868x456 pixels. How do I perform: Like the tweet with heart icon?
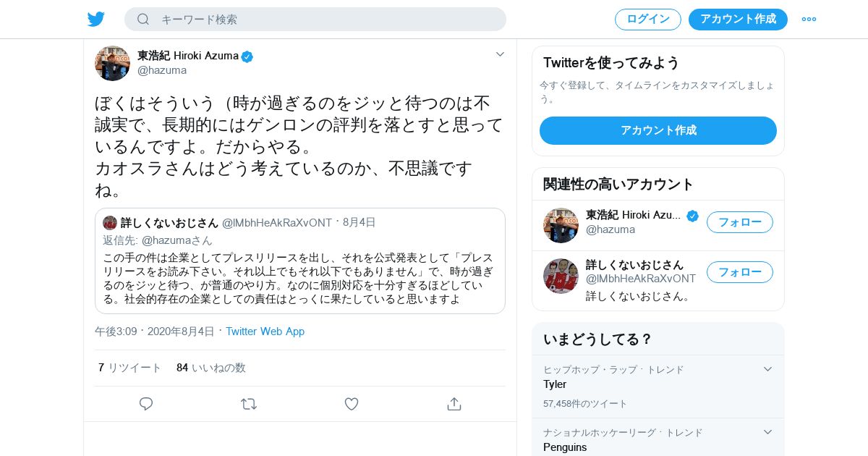pyautogui.click(x=352, y=404)
